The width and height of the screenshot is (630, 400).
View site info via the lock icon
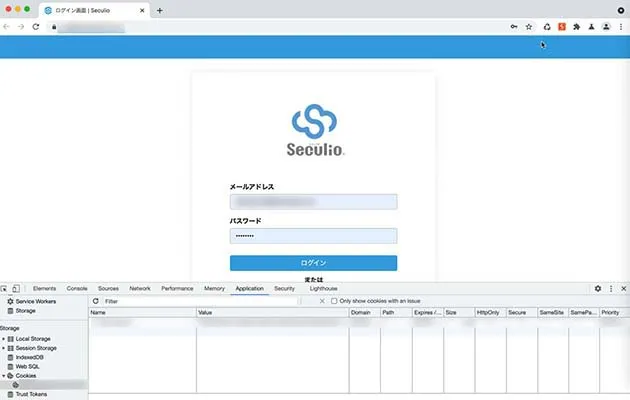[x=54, y=27]
